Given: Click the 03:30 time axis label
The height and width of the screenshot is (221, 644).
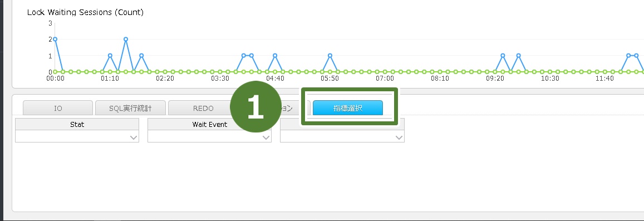Looking at the screenshot, I should pyautogui.click(x=220, y=78).
